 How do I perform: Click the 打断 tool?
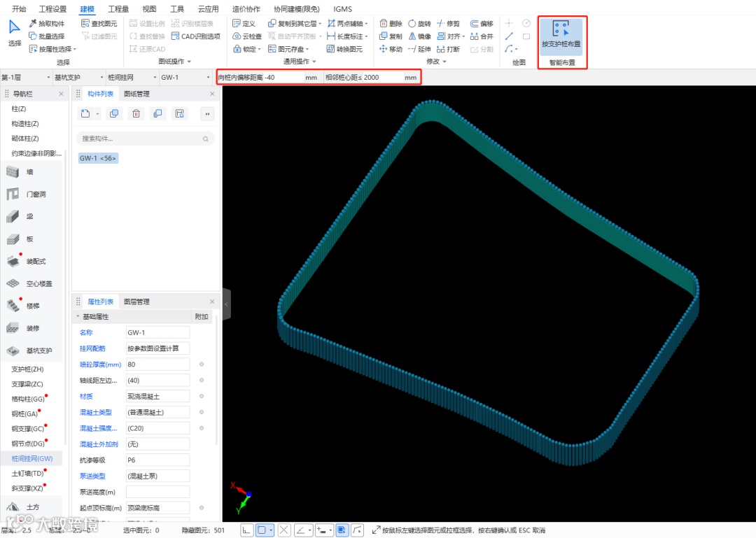pos(449,49)
